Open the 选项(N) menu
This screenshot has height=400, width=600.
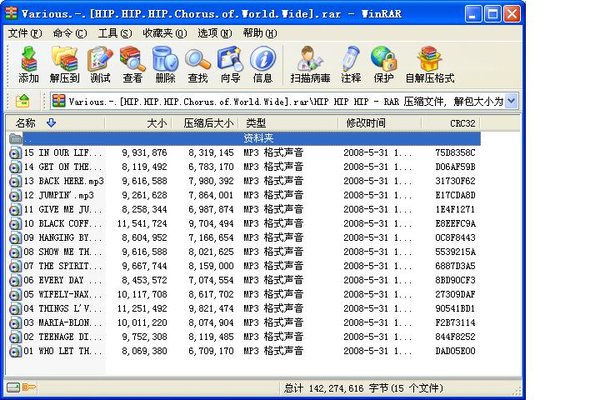[215, 34]
